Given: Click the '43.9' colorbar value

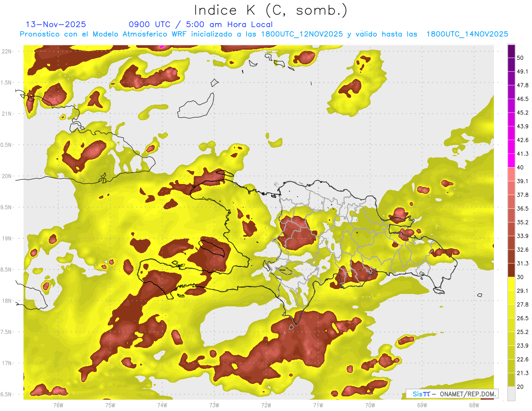Looking at the screenshot, I should click(523, 126).
